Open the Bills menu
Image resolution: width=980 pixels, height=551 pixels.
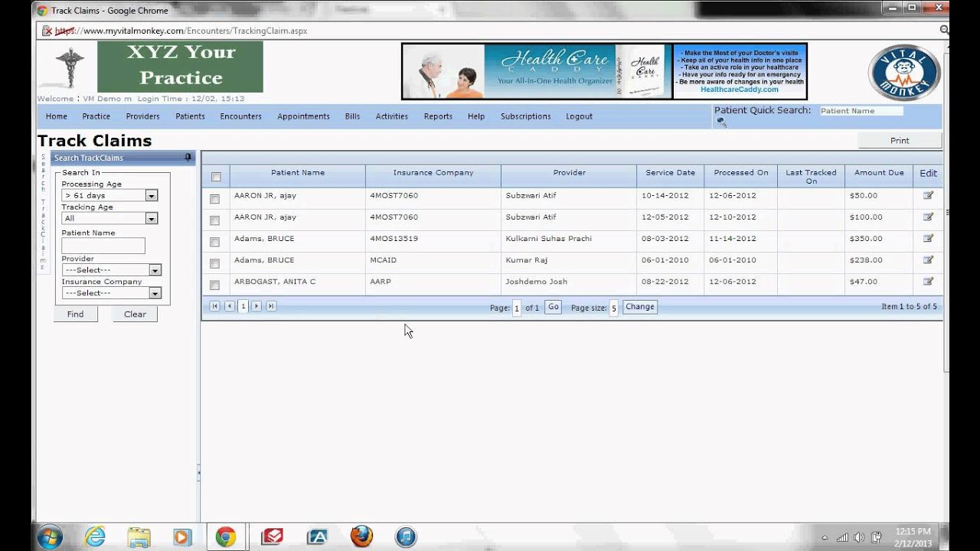(x=352, y=116)
